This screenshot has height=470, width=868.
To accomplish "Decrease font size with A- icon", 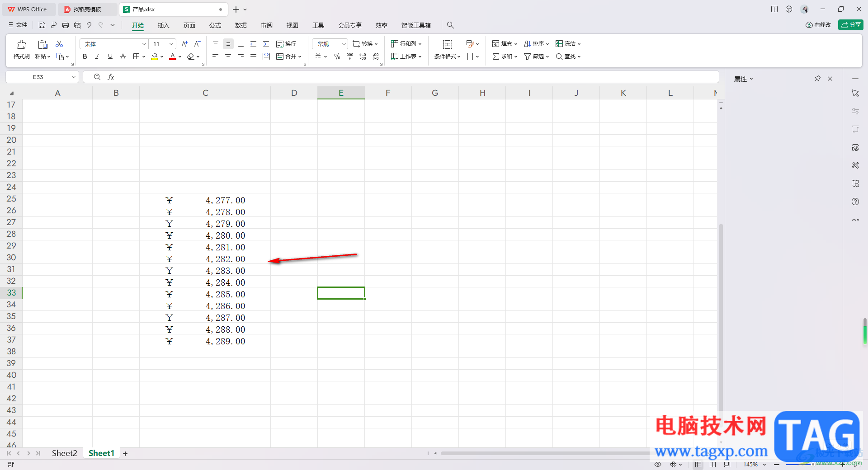I will point(197,44).
